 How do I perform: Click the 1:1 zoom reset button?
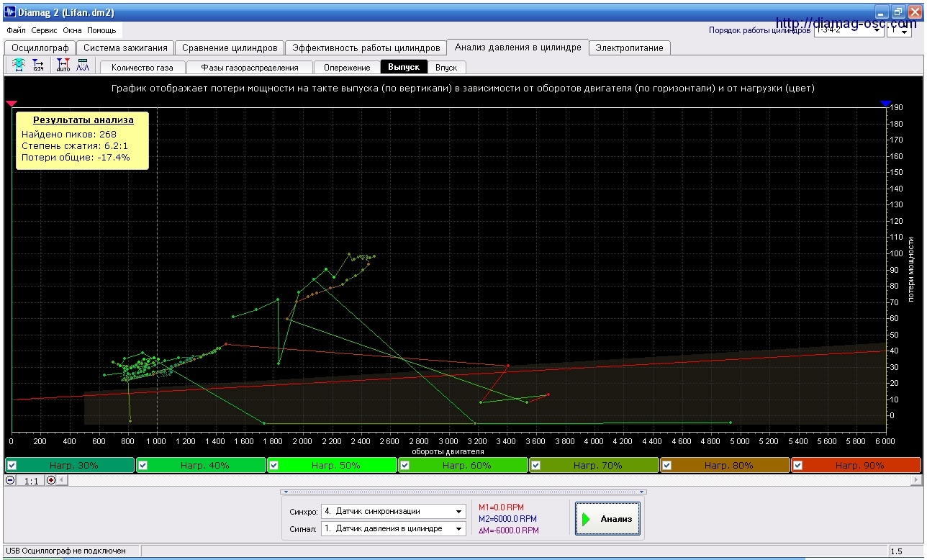31,480
